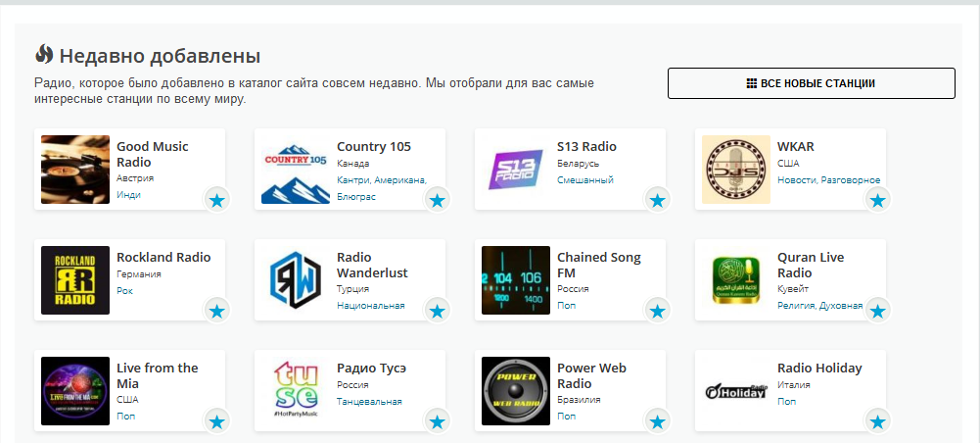This screenshot has width=980, height=443.
Task: Open the Новости genre link
Action: point(796,180)
